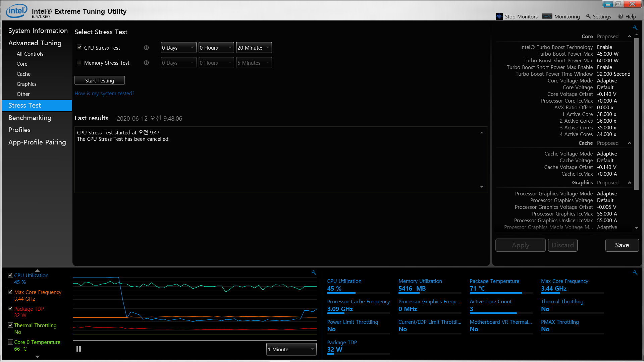Open the 1 Minute graph timespan dropdown

(291, 349)
